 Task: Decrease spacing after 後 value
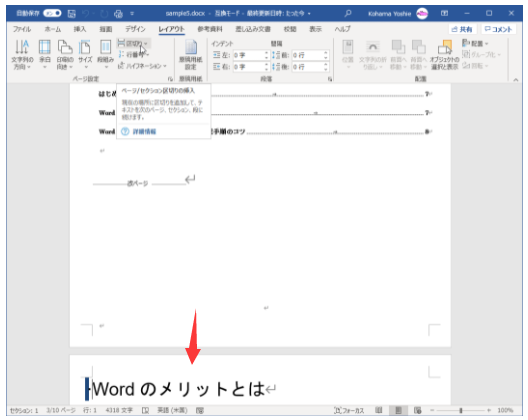pyautogui.click(x=326, y=69)
